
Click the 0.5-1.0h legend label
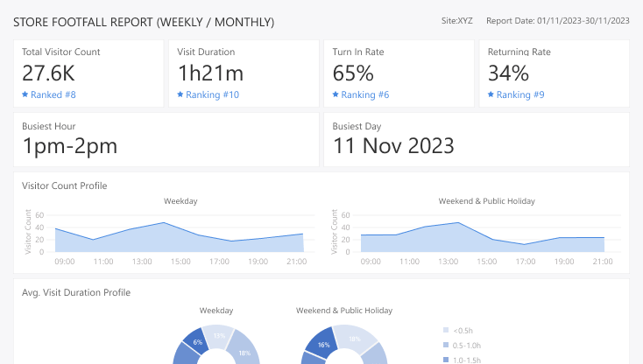(x=467, y=346)
